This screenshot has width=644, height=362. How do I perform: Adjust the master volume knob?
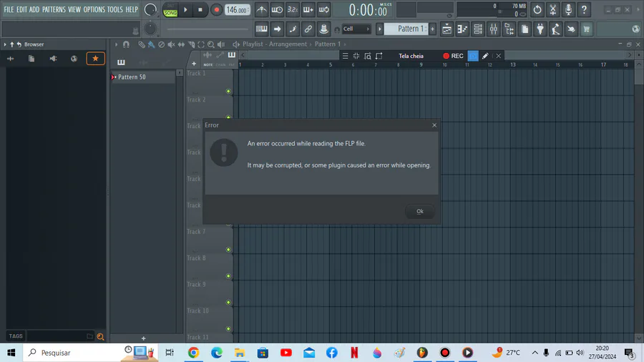150,9
